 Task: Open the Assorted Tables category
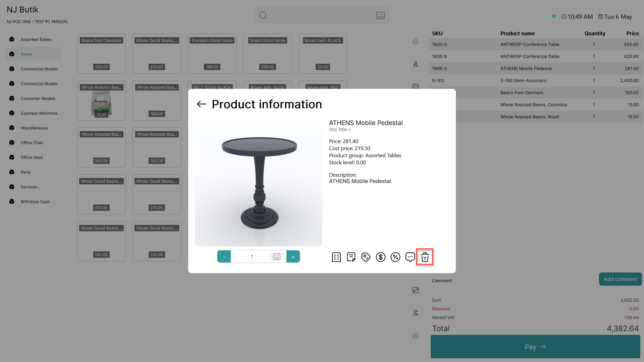pyautogui.click(x=33, y=40)
